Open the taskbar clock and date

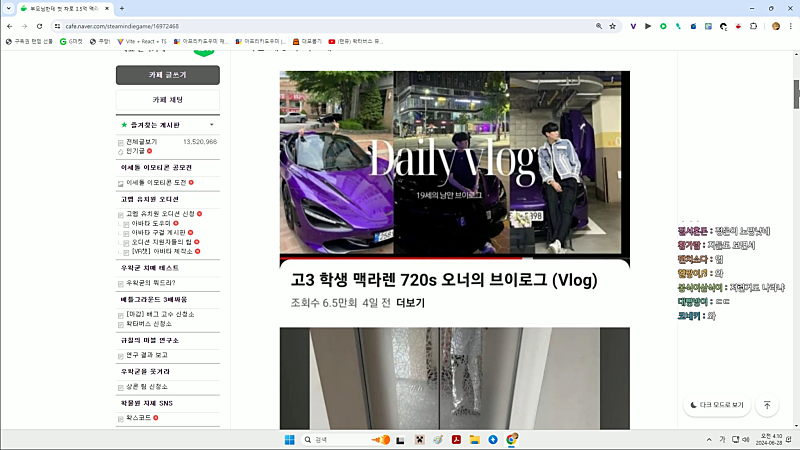click(x=769, y=440)
